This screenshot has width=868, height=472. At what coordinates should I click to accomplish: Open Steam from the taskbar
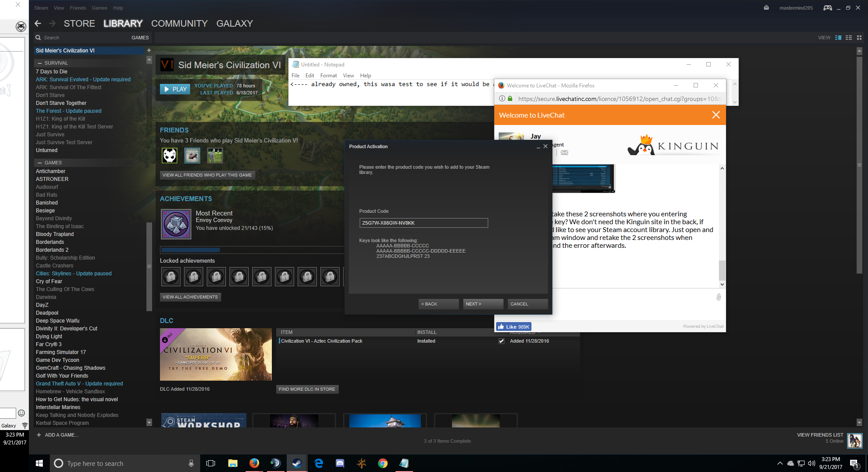pyautogui.click(x=297, y=463)
